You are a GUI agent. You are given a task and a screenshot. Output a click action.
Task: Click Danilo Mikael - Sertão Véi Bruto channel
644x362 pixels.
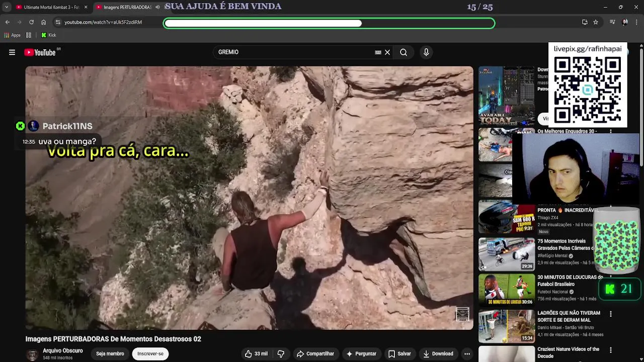point(566,327)
